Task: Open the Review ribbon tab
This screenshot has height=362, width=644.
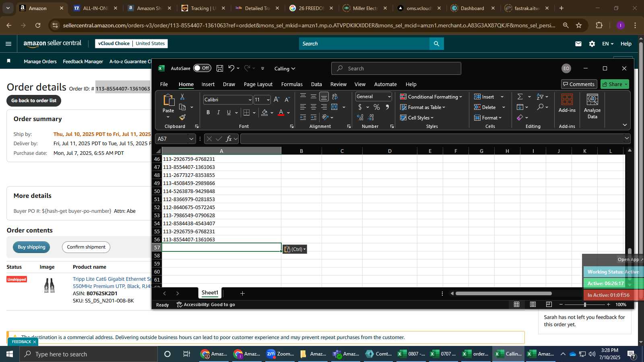Action: click(339, 84)
